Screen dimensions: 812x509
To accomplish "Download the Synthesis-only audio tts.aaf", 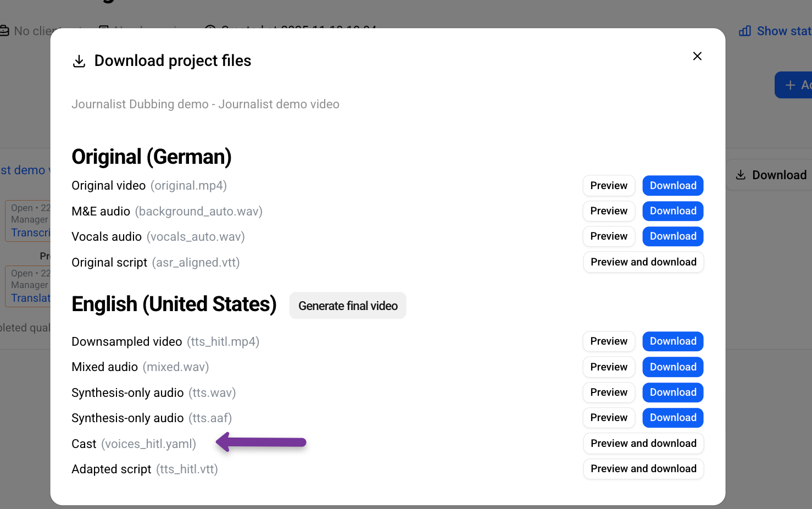I will pyautogui.click(x=673, y=418).
